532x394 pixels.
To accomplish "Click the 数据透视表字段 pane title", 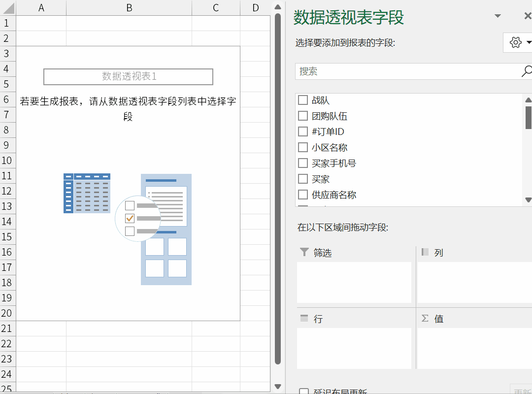I will point(349,17).
